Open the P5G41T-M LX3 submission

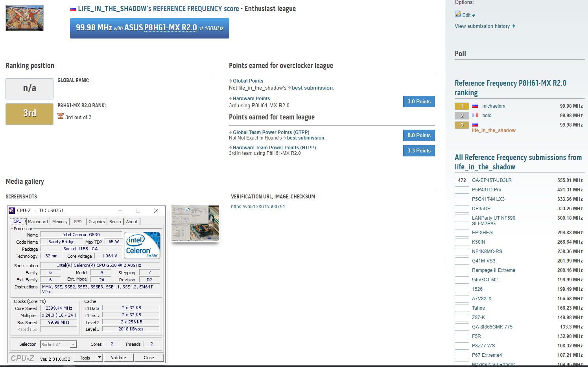click(488, 199)
